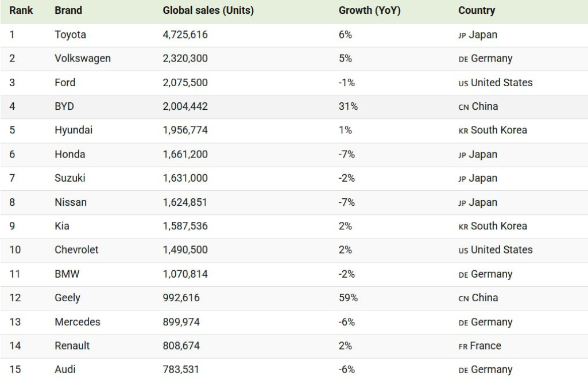Viewport: 588px width, 388px height.
Task: Sort by the Brand column header
Action: pos(68,10)
